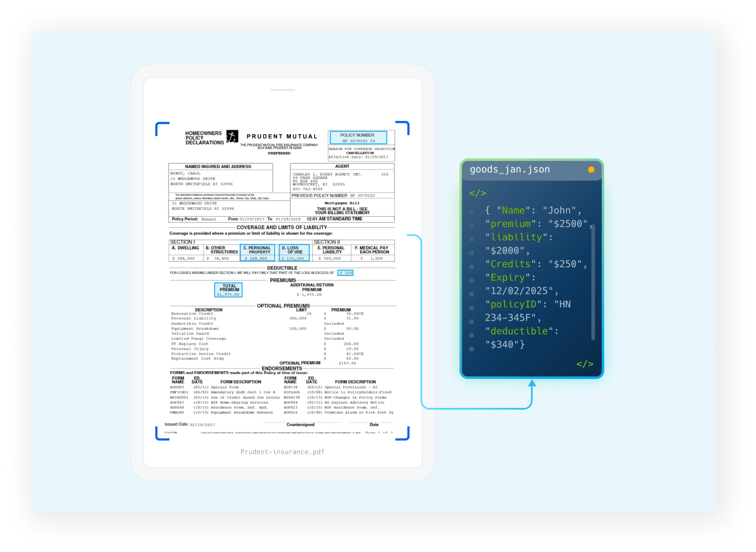Click the bottom-left scan frame corner bracket
The image size is (756, 552).
162,434
